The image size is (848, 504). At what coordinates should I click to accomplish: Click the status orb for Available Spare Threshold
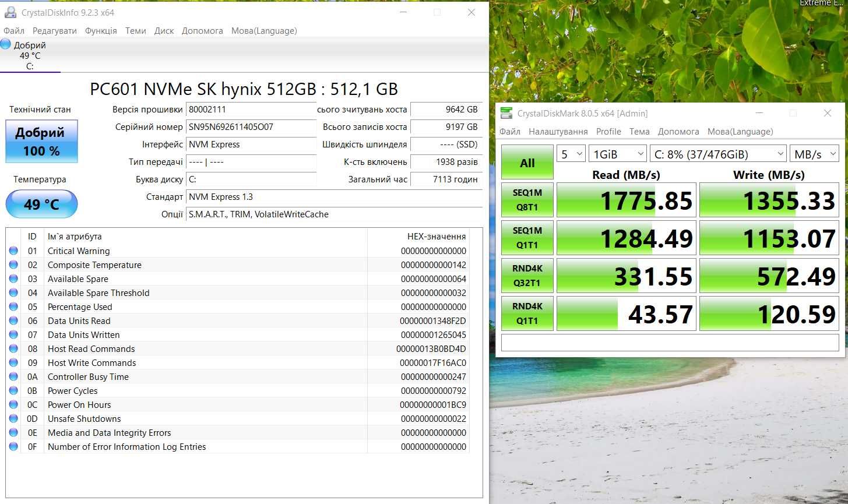click(13, 293)
